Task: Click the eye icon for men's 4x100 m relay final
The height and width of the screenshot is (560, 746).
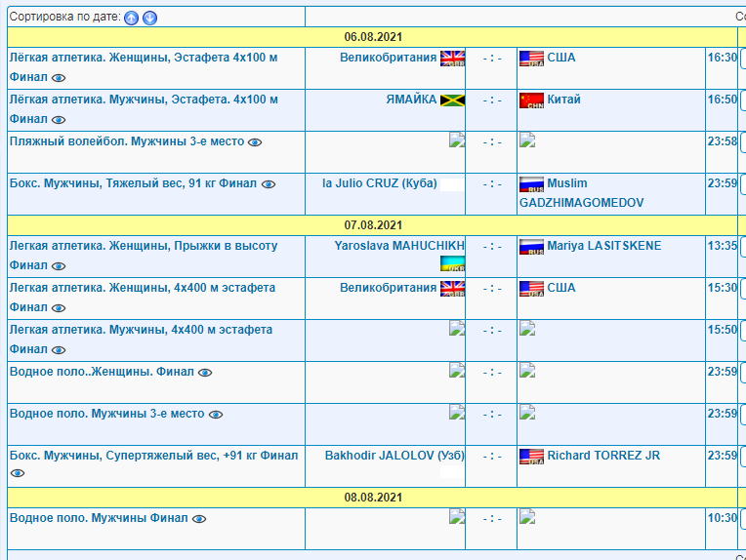Action: [59, 120]
